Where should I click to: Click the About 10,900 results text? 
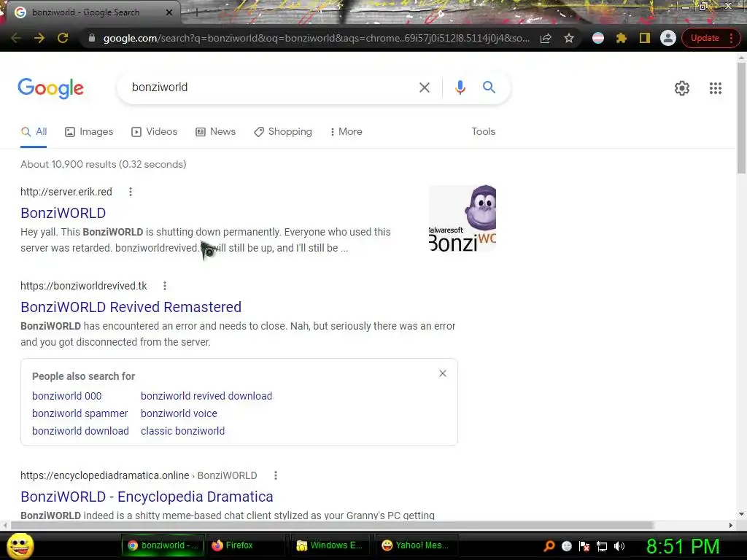pos(104,164)
